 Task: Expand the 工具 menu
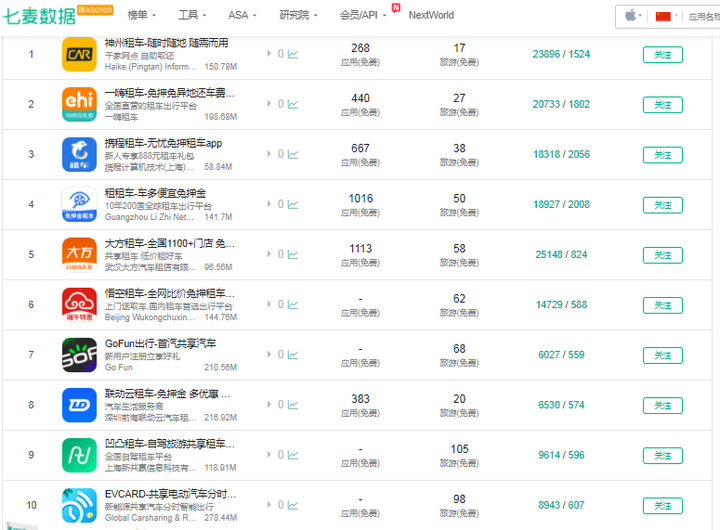pyautogui.click(x=192, y=15)
